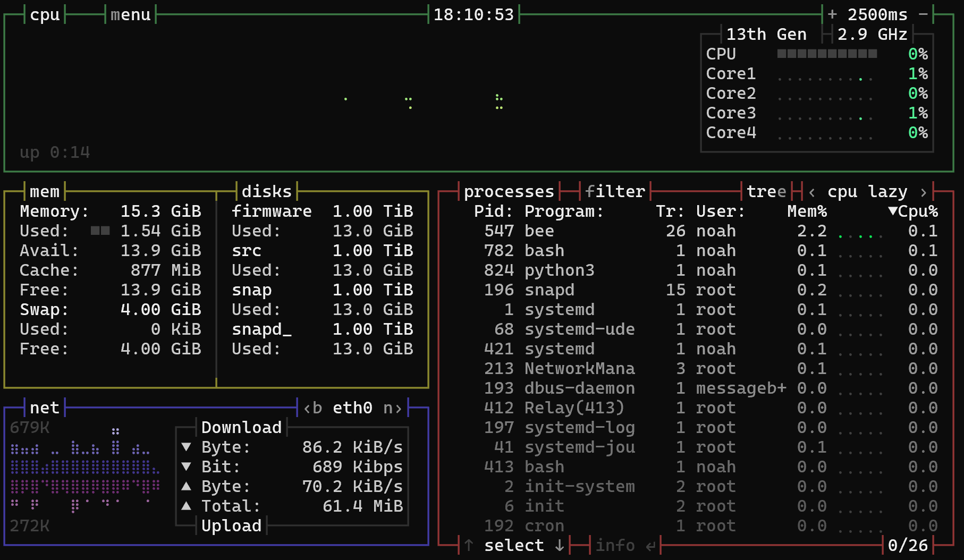
Task: Click the enter arrow icon next to info
Action: pyautogui.click(x=650, y=546)
